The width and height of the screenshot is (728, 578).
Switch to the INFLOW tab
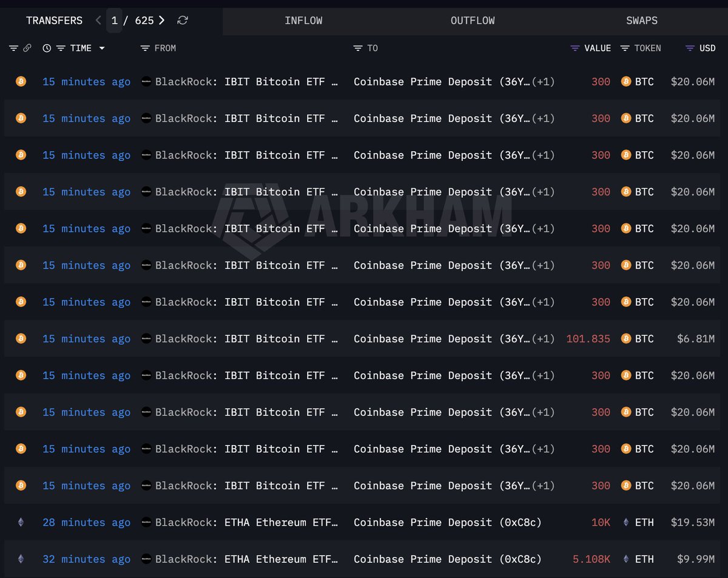303,21
